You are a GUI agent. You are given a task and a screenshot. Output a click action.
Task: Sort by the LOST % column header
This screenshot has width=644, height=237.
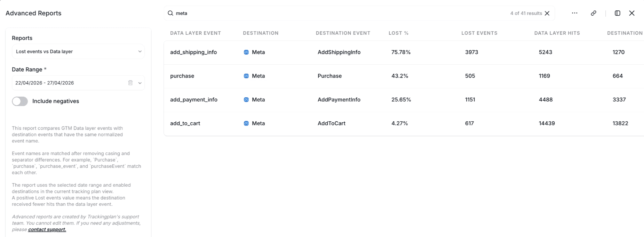point(398,33)
